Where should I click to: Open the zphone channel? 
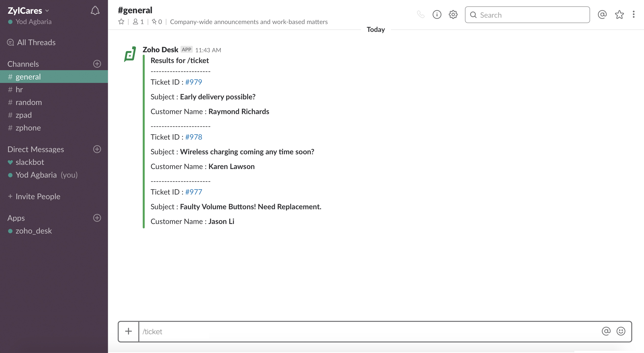(54, 128)
